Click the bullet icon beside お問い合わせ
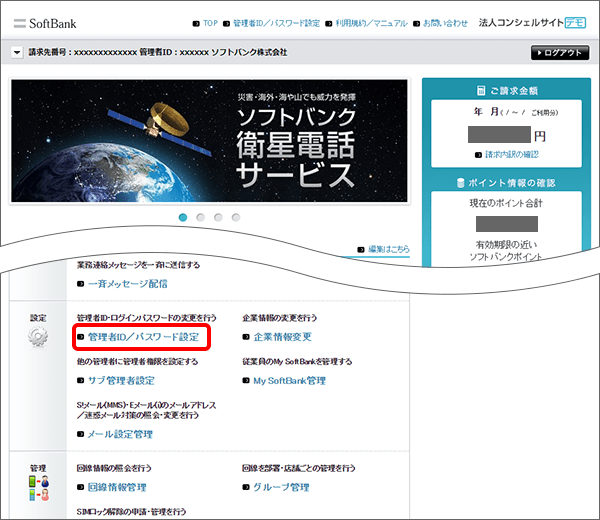 [416, 24]
